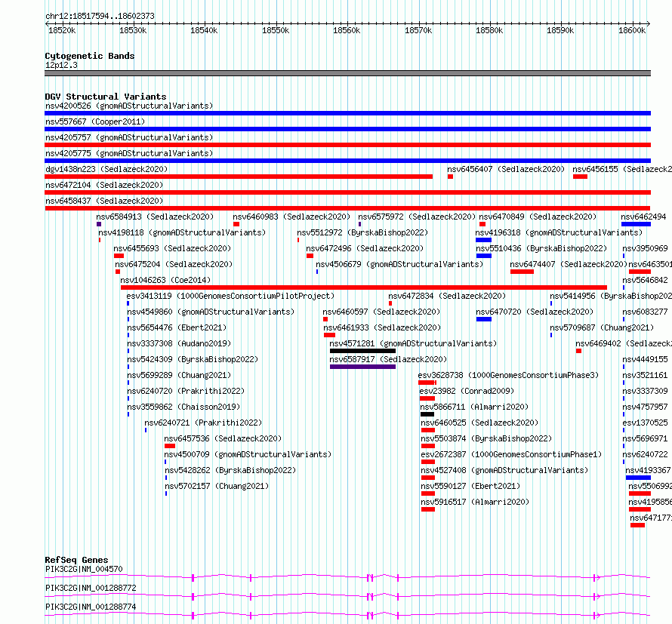Click nsv6469402 variant label
Screen dimensions: 672x624
pos(624,343)
